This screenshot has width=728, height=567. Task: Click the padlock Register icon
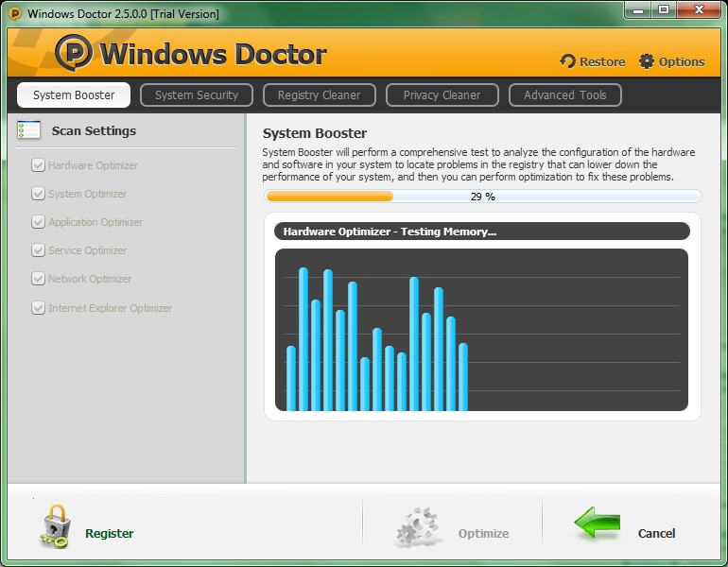coord(55,526)
